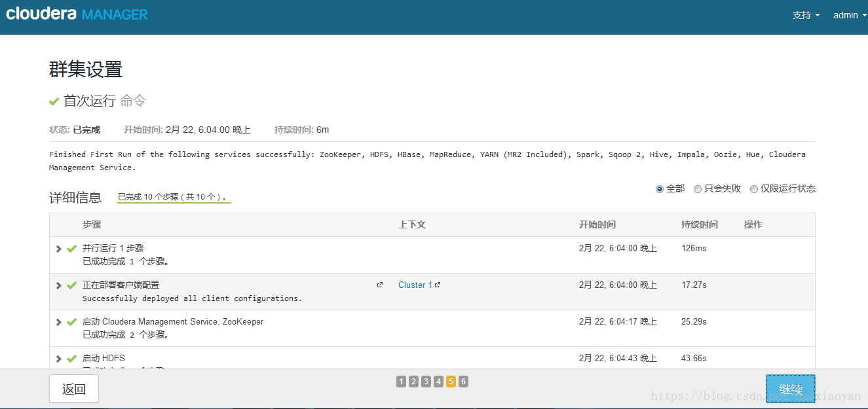Screen dimensions: 868x409
Task: Click green check icon of 正在部署客户端配置 step
Action: [x=72, y=285]
